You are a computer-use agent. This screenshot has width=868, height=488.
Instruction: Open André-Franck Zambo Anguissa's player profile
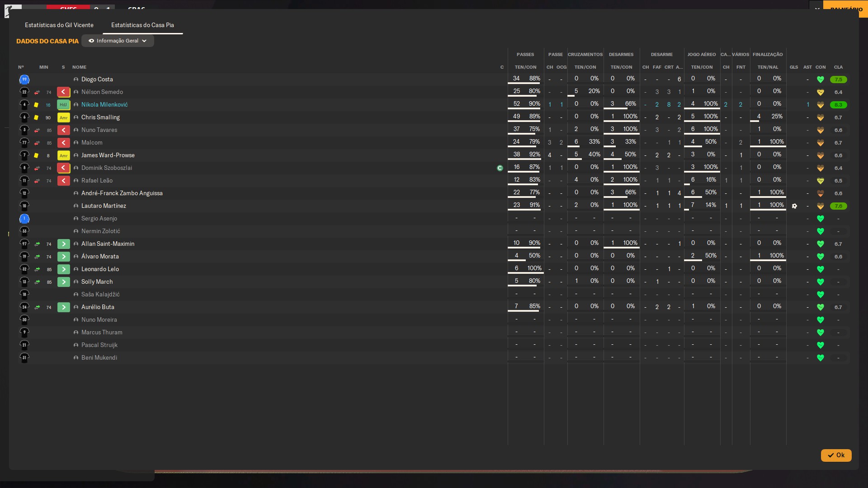(x=122, y=193)
